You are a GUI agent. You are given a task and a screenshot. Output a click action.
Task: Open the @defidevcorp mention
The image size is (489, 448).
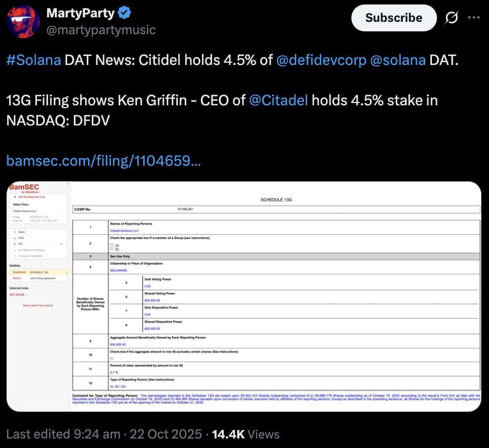click(x=321, y=60)
